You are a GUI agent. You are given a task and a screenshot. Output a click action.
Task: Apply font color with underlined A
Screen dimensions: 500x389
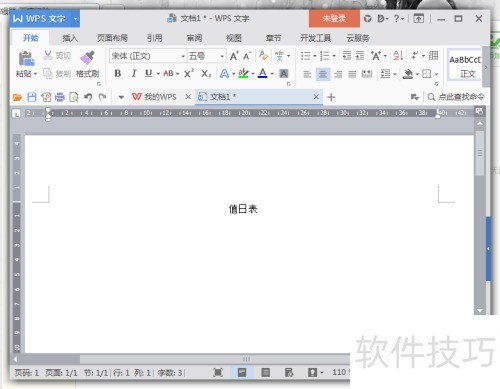263,73
